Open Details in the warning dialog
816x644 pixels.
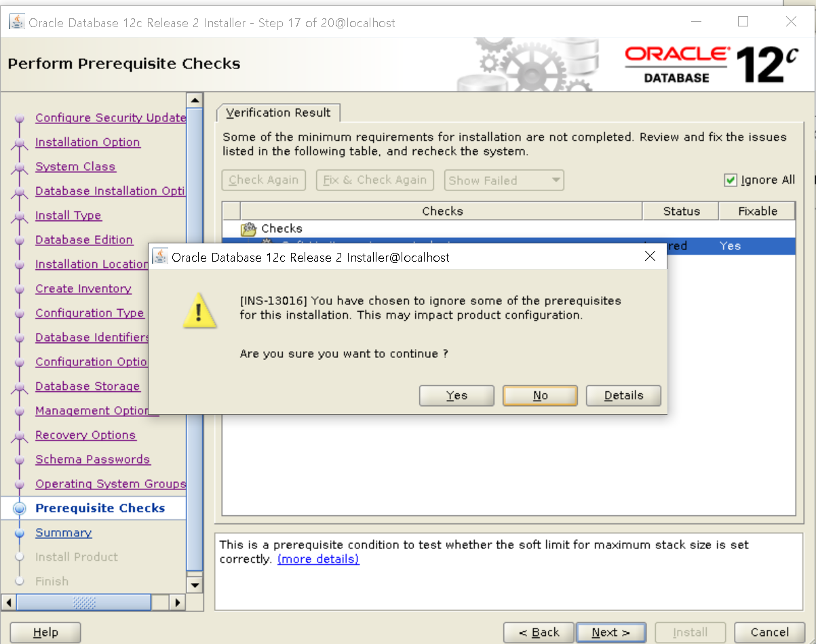(x=623, y=395)
